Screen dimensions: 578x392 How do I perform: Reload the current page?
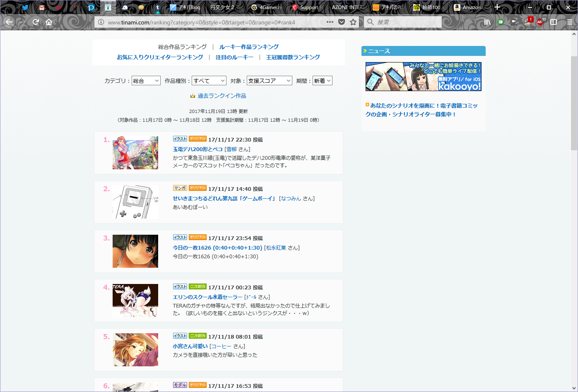[36, 22]
